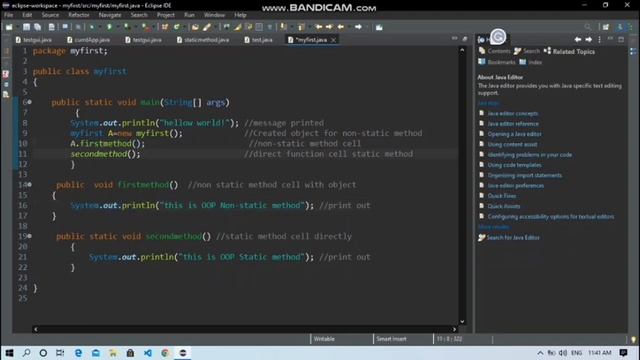640x360 pixels.
Task: Click the Open Perspective icon
Action: pos(606,27)
